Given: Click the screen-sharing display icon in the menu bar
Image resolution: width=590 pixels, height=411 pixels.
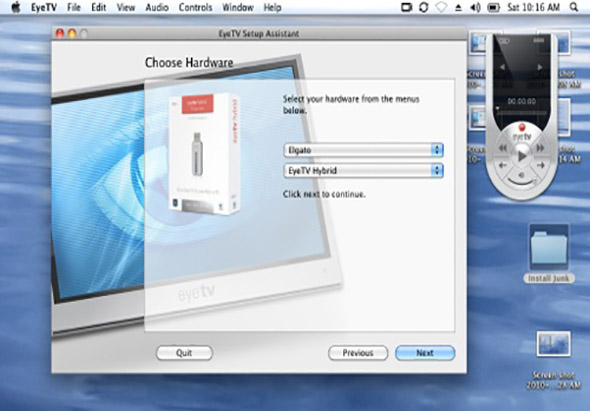Looking at the screenshot, I should click(x=406, y=7).
